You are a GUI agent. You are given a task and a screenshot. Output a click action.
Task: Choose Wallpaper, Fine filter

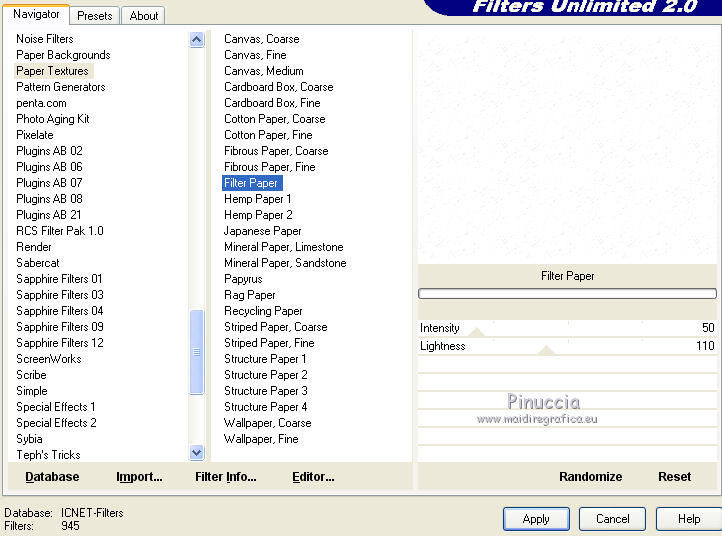(x=261, y=439)
